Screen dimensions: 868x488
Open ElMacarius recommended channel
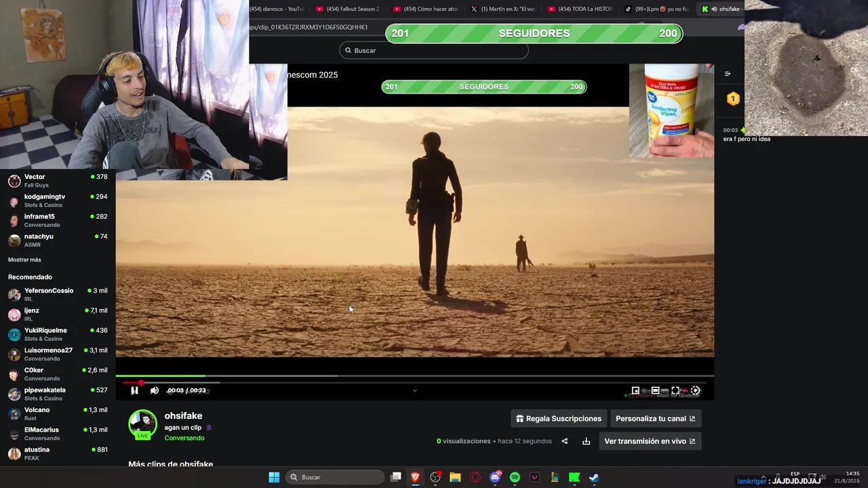(x=58, y=433)
